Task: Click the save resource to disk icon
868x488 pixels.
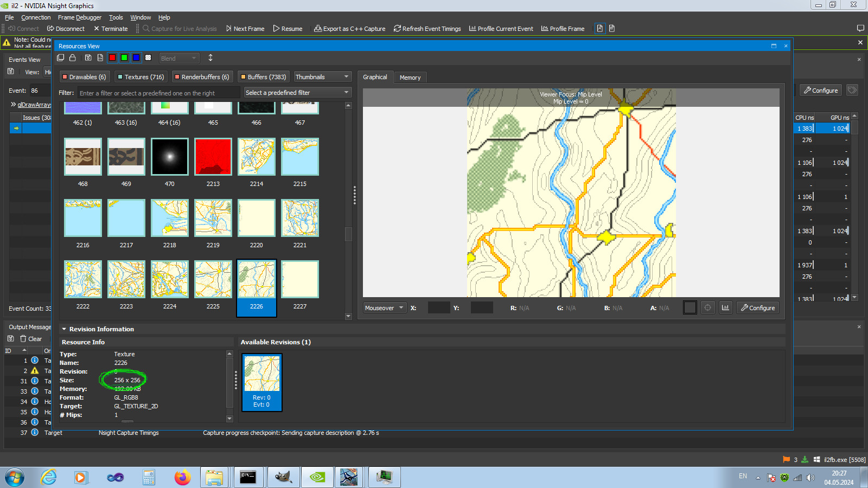Action: (x=88, y=58)
